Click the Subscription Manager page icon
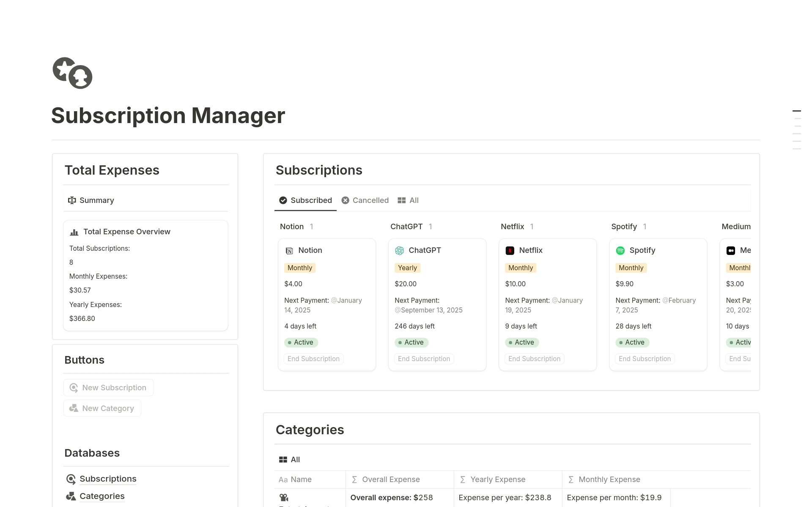 click(72, 73)
